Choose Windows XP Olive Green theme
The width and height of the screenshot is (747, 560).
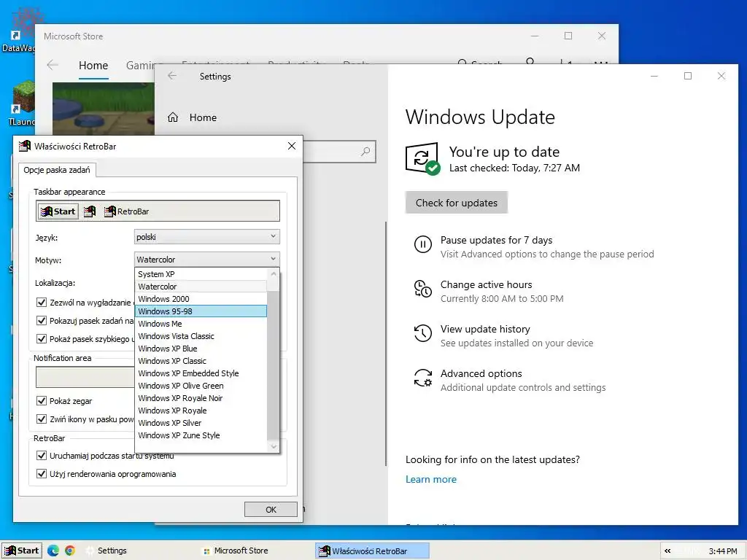tap(201, 385)
